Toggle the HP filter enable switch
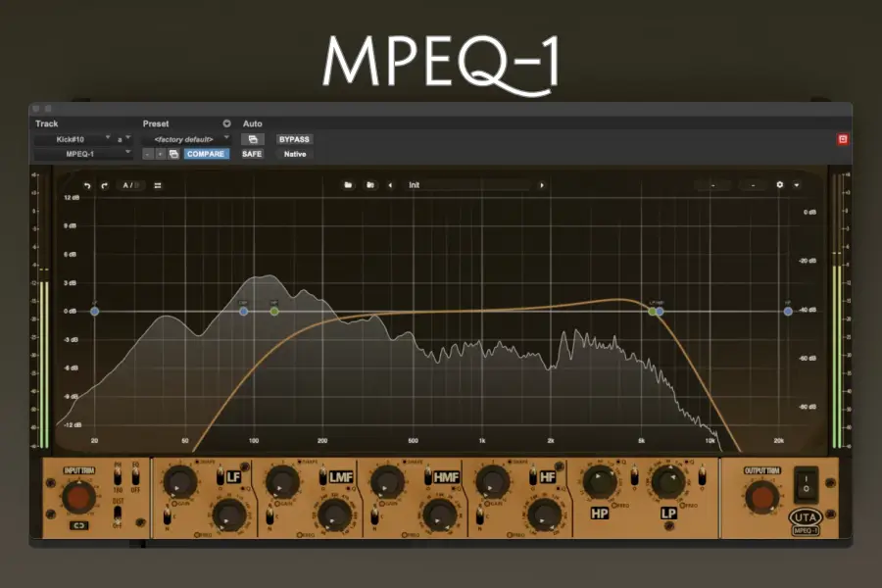Viewport: 882px width, 588px height. tap(634, 477)
